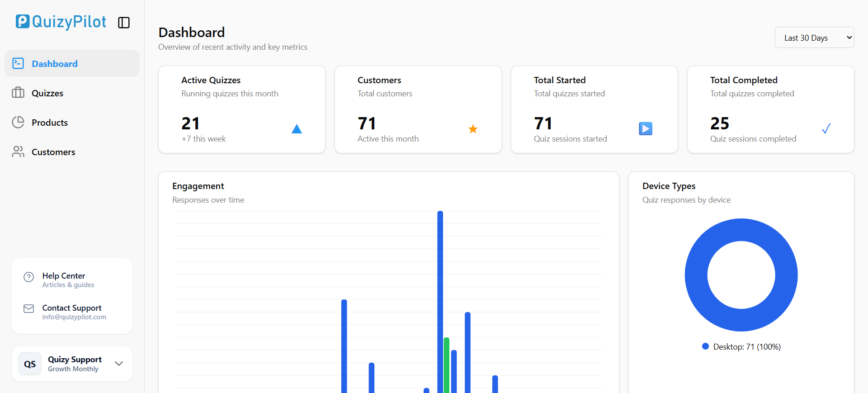Click the Desktop legend blue dot
The image size is (868, 393).
(705, 346)
